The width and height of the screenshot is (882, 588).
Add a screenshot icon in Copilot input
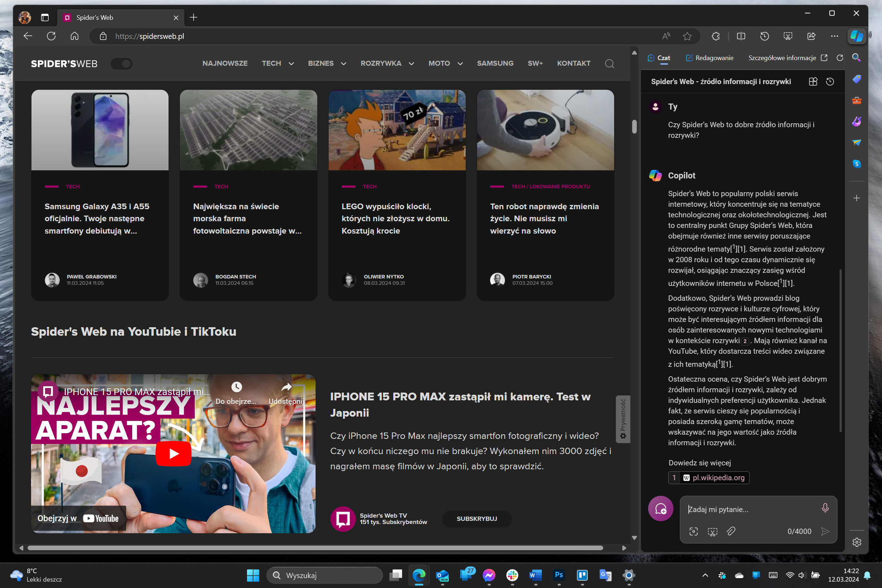[712, 531]
